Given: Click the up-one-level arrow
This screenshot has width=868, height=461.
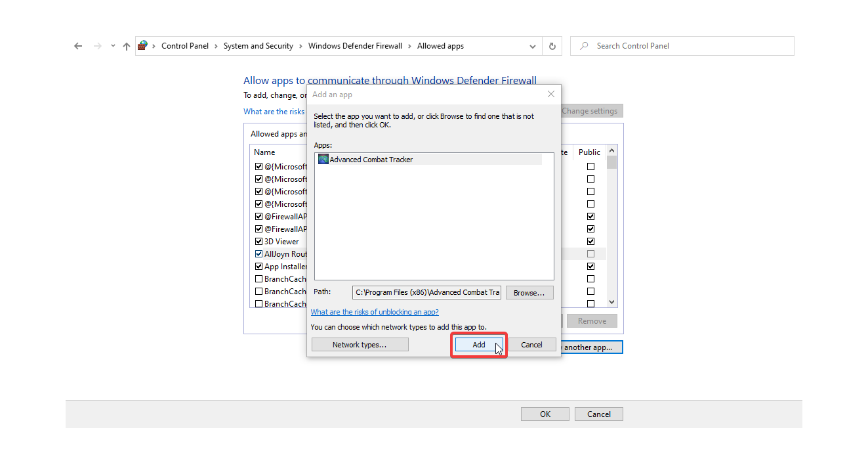Looking at the screenshot, I should pos(127,46).
